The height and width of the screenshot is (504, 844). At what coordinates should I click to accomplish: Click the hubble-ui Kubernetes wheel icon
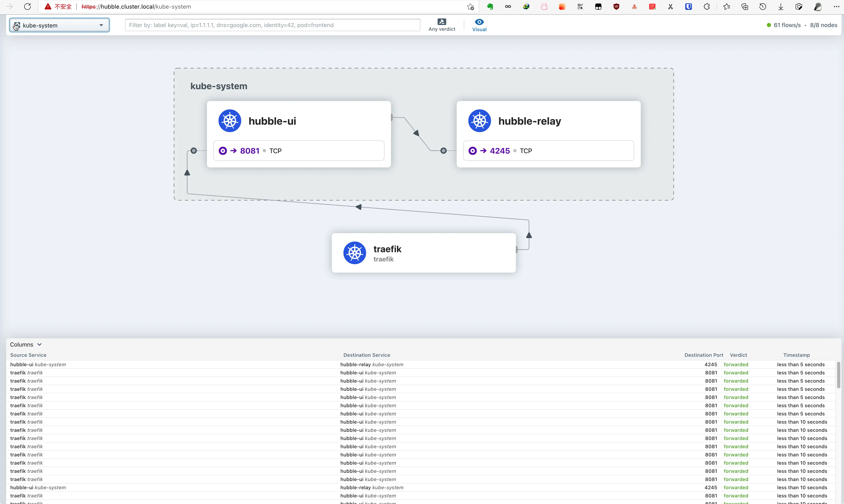pos(230,121)
